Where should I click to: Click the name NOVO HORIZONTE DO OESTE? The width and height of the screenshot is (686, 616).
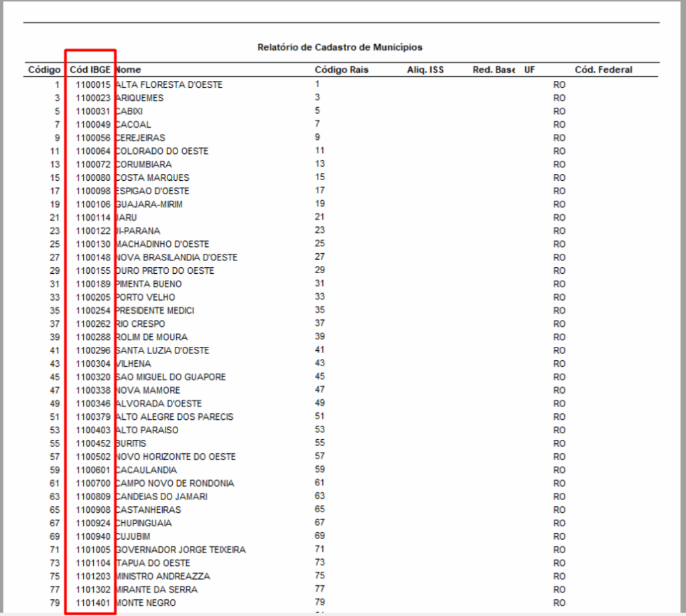176,457
